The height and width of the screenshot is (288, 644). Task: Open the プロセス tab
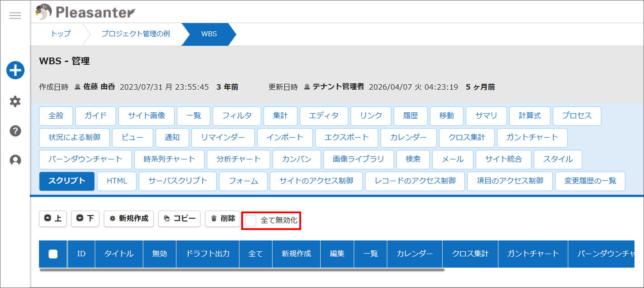click(577, 116)
